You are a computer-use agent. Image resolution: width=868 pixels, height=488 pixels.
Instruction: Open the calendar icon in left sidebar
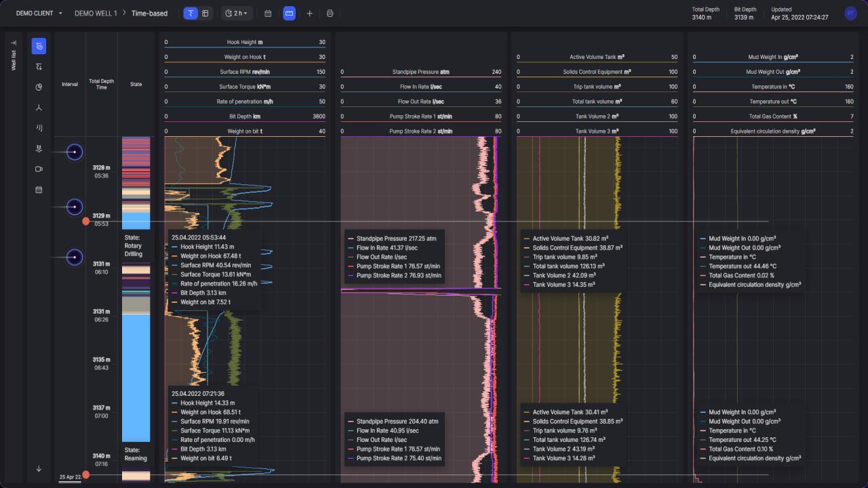coord(39,190)
